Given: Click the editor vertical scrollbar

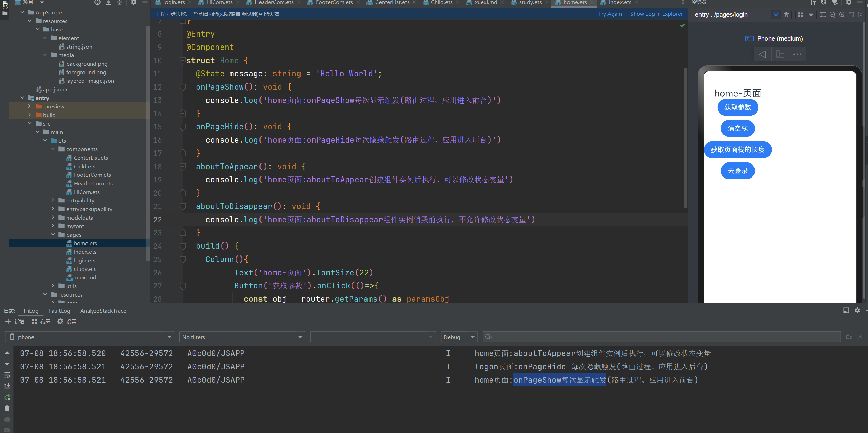Looking at the screenshot, I should coord(685,137).
